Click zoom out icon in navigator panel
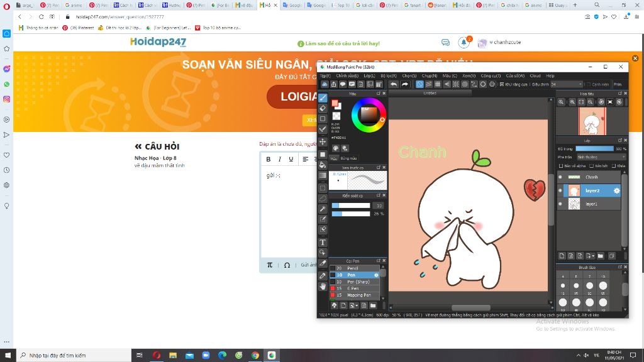Viewport: 644px width, 362px height. pos(590,102)
